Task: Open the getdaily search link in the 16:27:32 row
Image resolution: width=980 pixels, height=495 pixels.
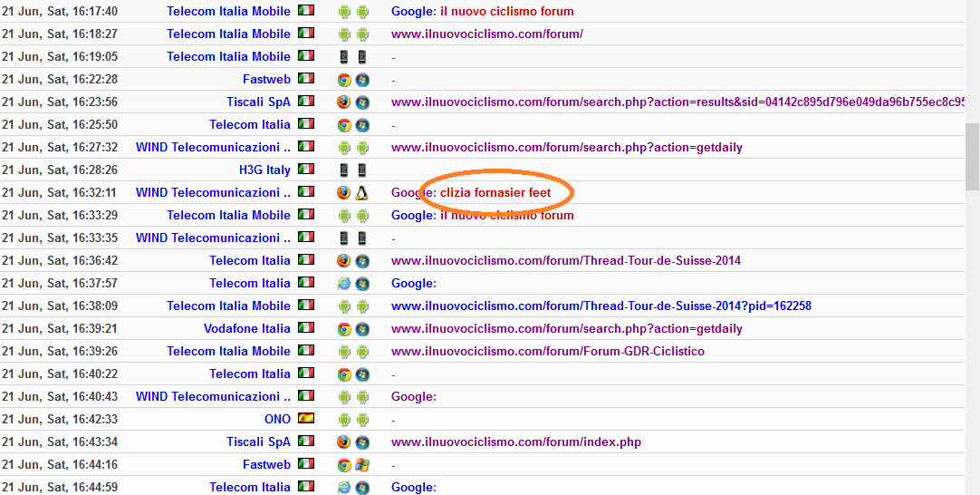Action: coord(567,148)
